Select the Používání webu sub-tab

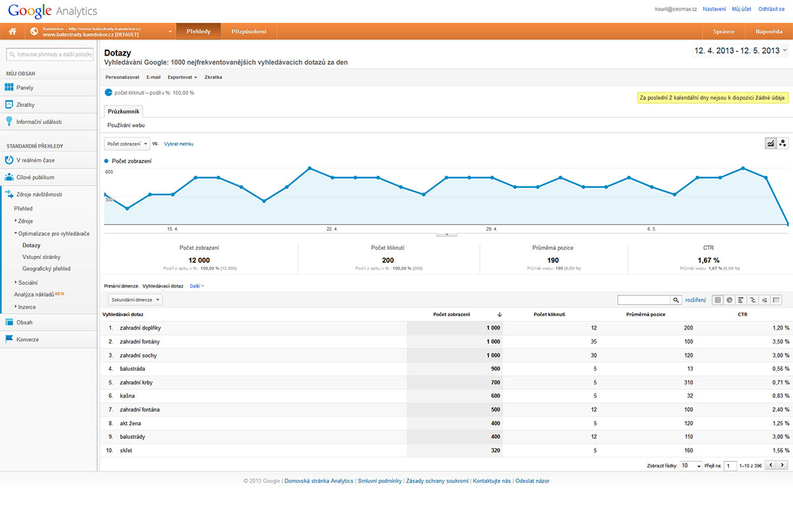click(x=126, y=125)
